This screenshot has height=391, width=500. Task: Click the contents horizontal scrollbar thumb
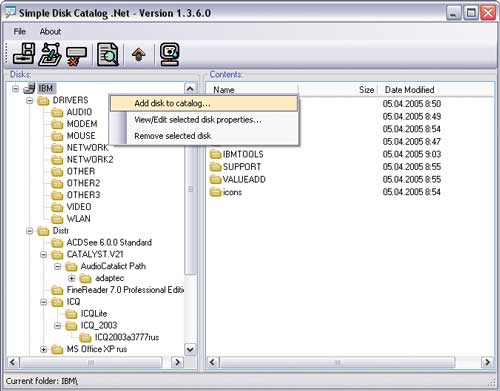[x=337, y=362]
